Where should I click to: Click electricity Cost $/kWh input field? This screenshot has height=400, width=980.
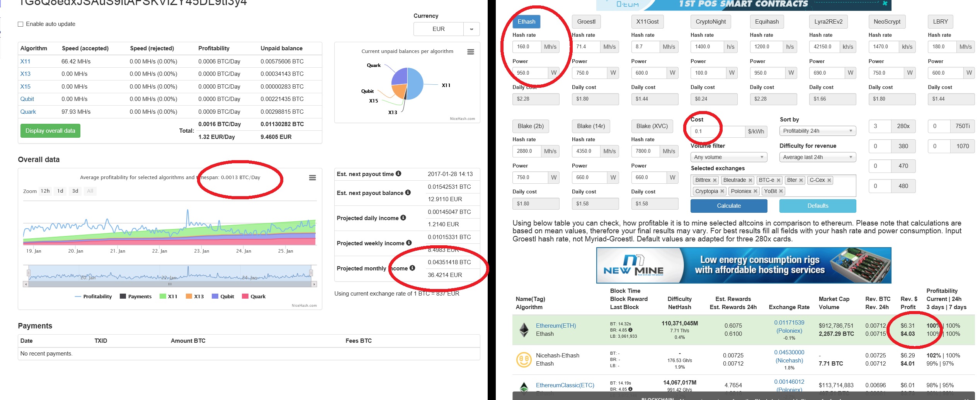coord(718,132)
